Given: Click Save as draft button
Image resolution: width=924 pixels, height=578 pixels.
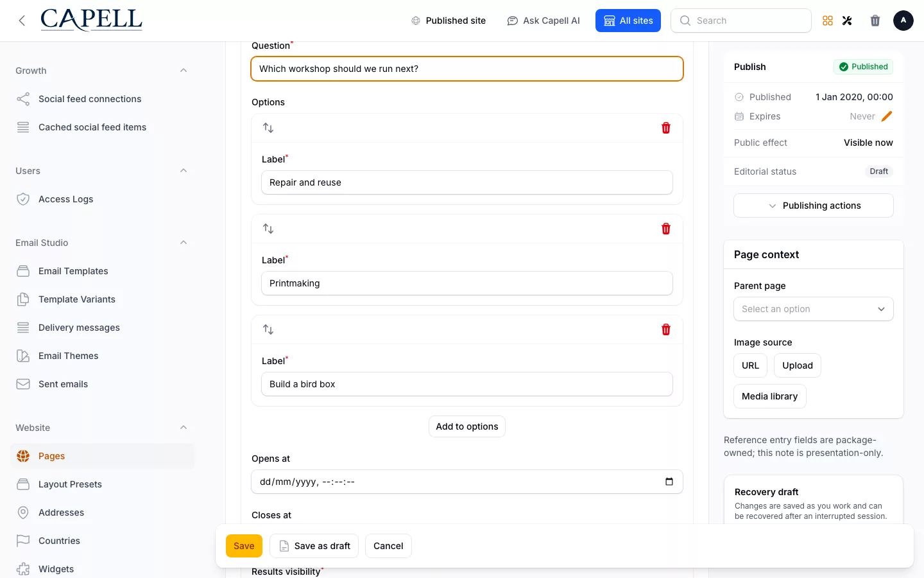Looking at the screenshot, I should pyautogui.click(x=314, y=546).
